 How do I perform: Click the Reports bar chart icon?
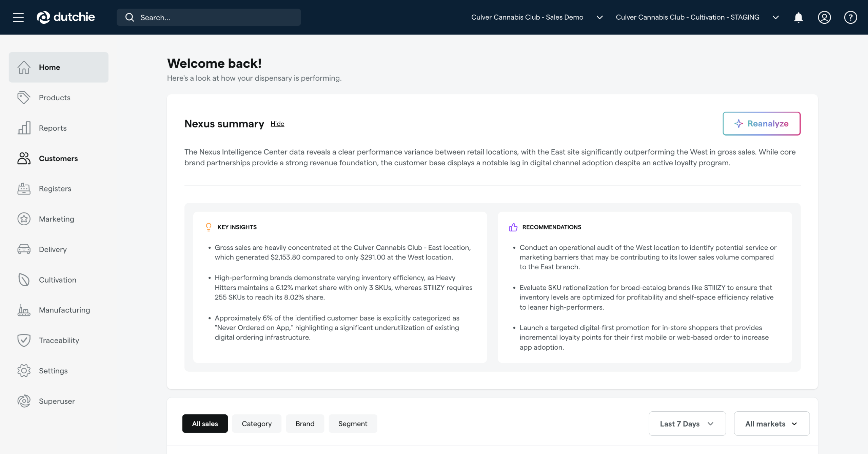24,128
